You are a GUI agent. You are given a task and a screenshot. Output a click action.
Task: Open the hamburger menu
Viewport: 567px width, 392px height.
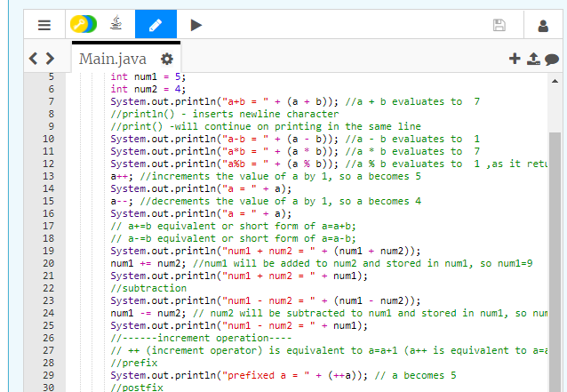[x=43, y=25]
